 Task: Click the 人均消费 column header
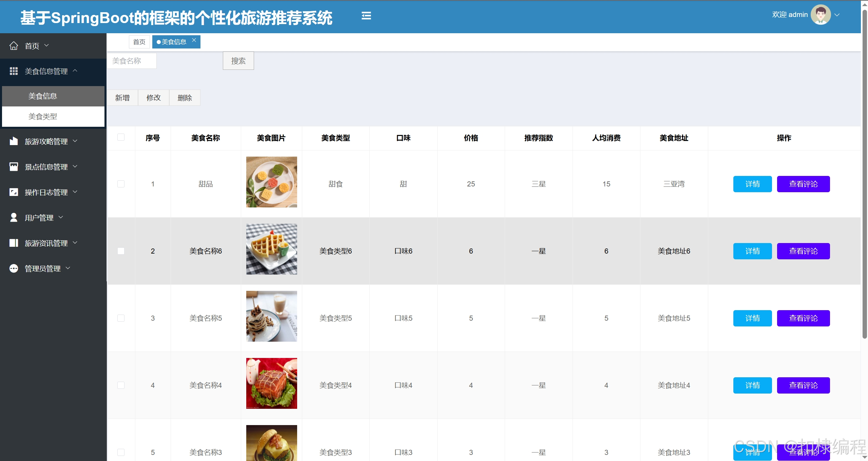tap(606, 138)
